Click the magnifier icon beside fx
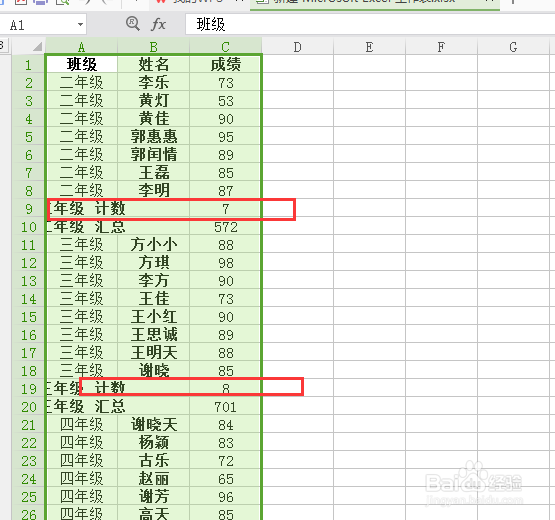 click(133, 24)
